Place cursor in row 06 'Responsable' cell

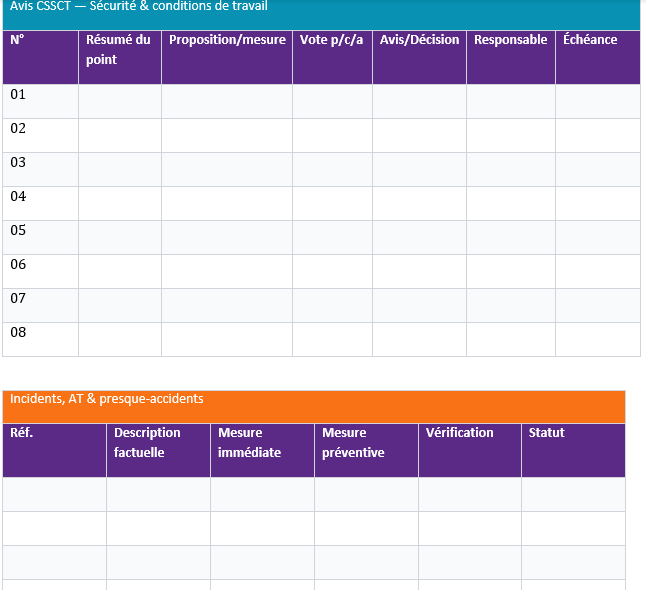pos(510,271)
